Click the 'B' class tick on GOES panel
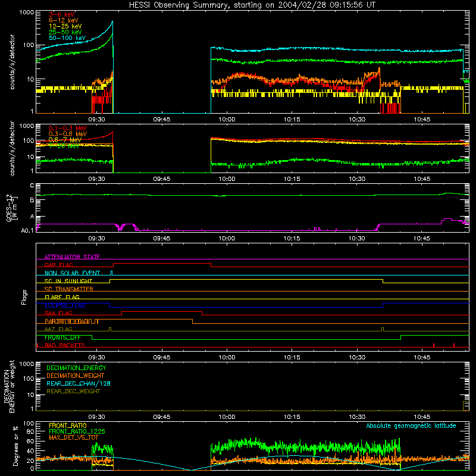Image resolution: width=476 pixels, height=476 pixels. click(x=32, y=200)
